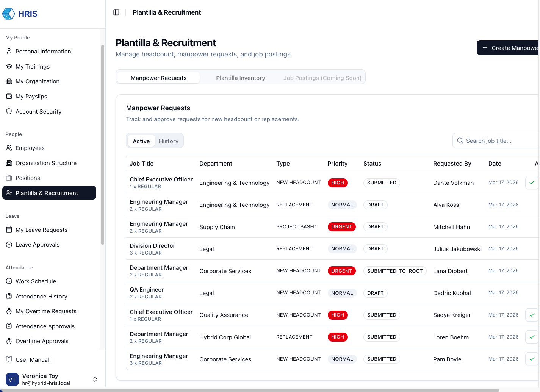Screen dimensions: 540x392
Task: Open Account Security shield icon
Action: click(x=9, y=111)
